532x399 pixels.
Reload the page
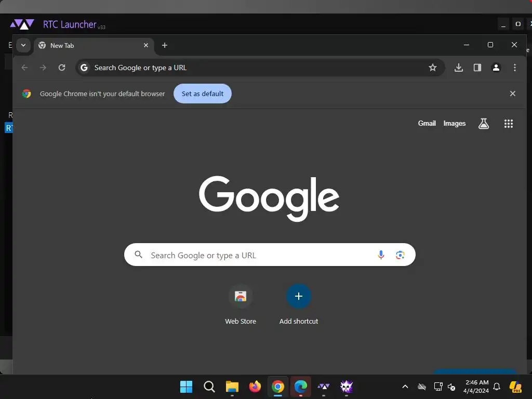(62, 68)
